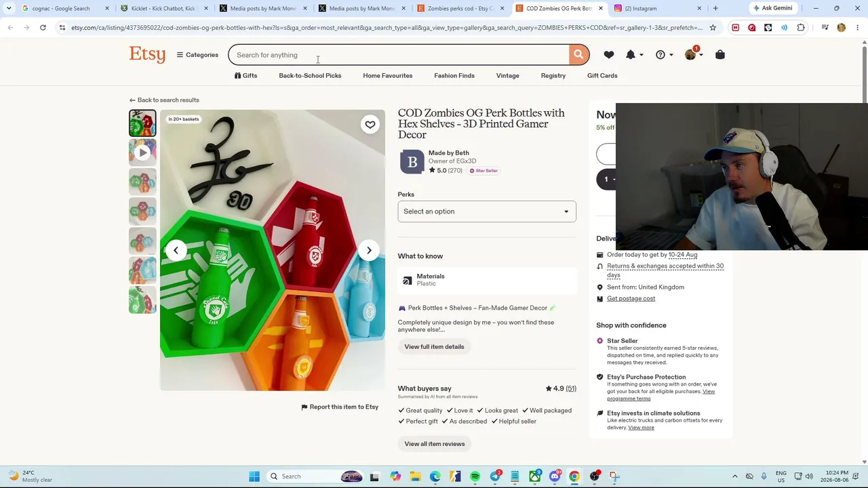Open Fashion Finds
868x488 pixels.
click(x=454, y=76)
